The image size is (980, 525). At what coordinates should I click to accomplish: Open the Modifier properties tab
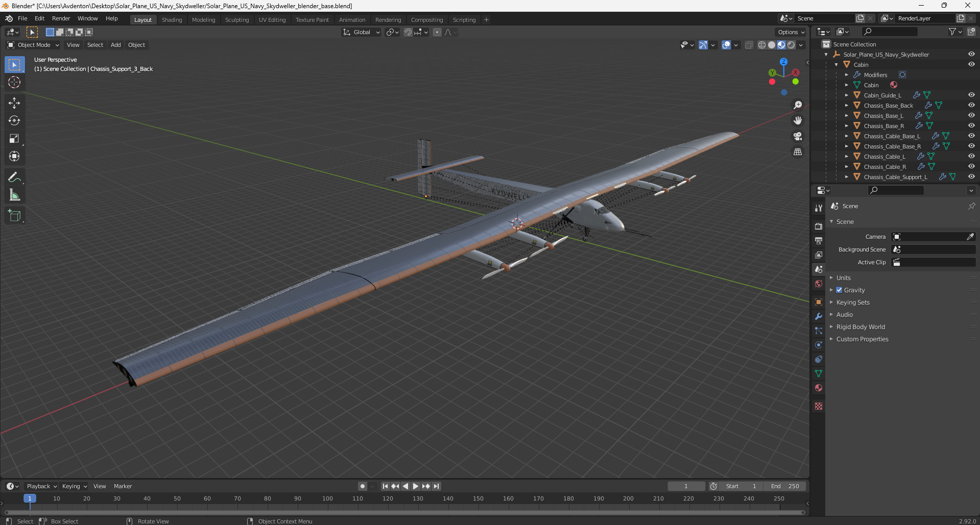coord(819,316)
